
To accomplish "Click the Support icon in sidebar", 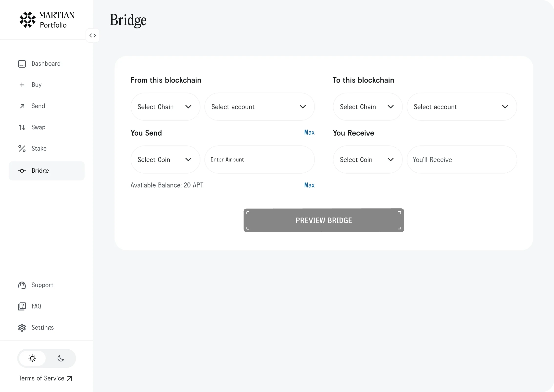I will (x=22, y=285).
